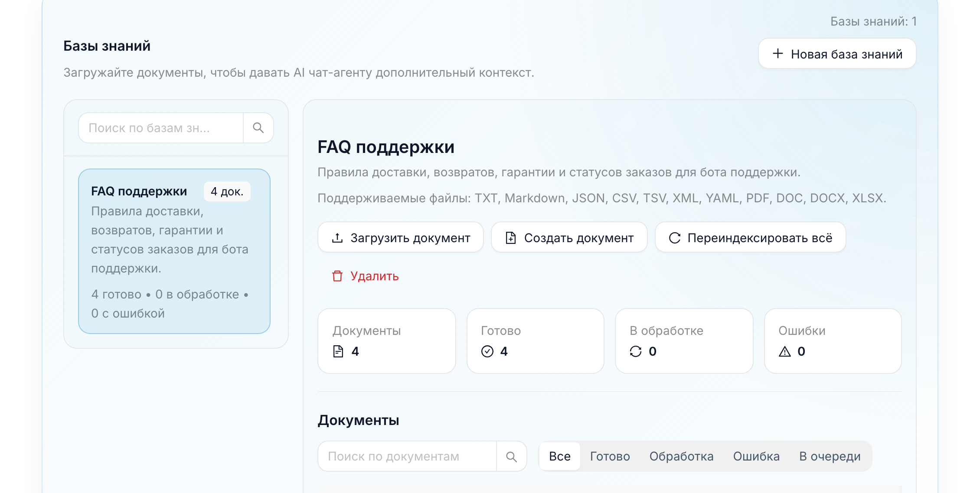This screenshot has width=980, height=493.
Task: Click the checkmark icon in Готово card
Action: click(487, 351)
